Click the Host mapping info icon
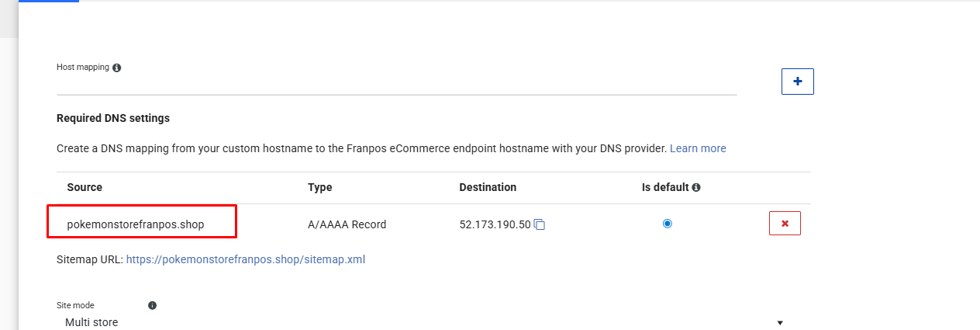 116,68
